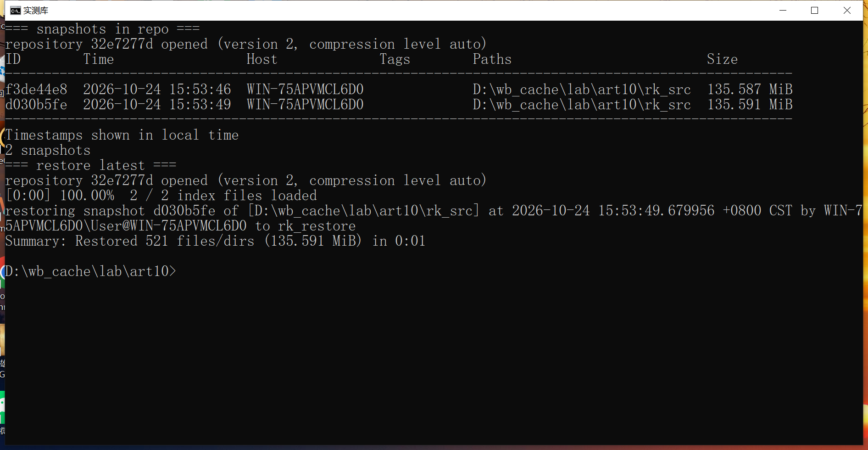The image size is (868, 450).
Task: Click the '2 snapshots' count line
Action: pyautogui.click(x=48, y=150)
